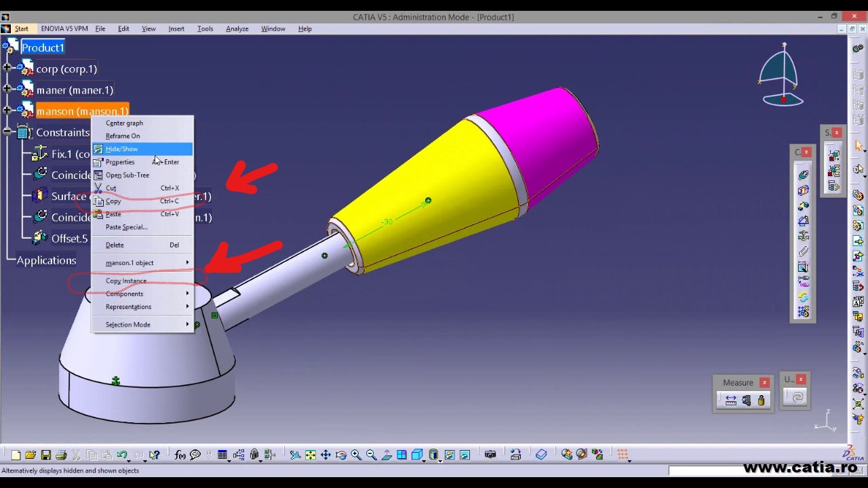Click the Save floppy disk icon

tap(46, 455)
